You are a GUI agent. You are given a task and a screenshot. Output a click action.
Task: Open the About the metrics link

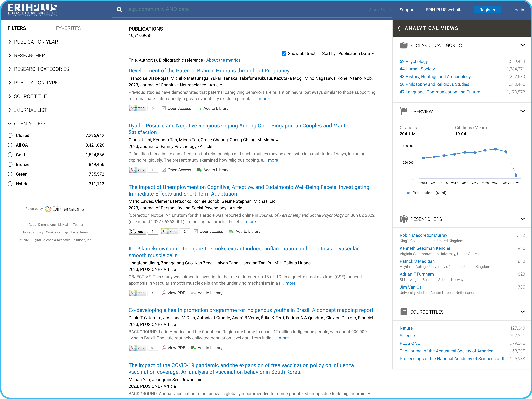point(223,60)
